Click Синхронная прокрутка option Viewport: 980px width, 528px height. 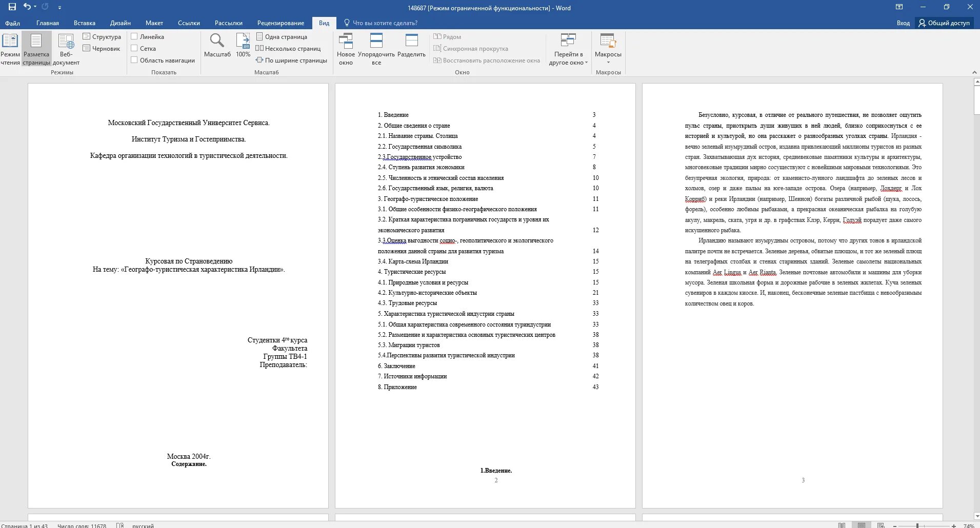(471, 49)
